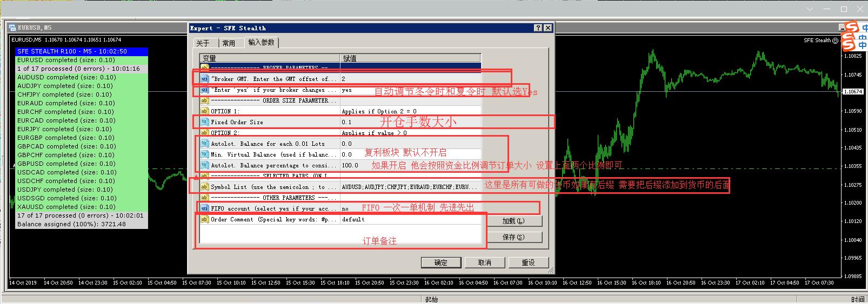Image resolution: width=868 pixels, height=304 pixels.
Task: Click the icon beside Fixed Order Size
Action: 204,122
